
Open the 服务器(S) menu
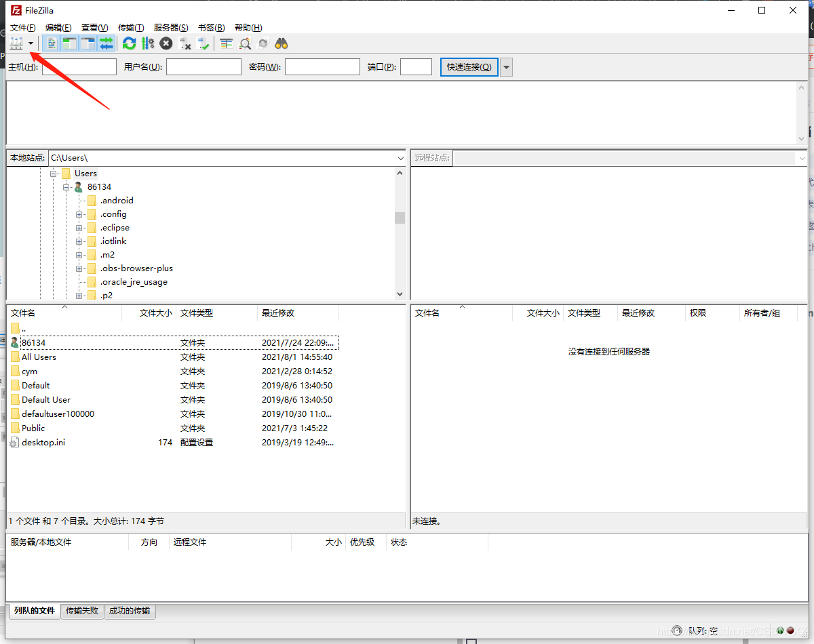coord(171,28)
